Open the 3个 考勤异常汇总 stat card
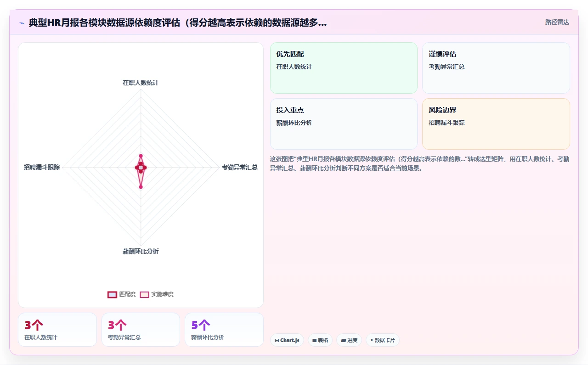Screen dimensions: 588x365 tap(141, 330)
